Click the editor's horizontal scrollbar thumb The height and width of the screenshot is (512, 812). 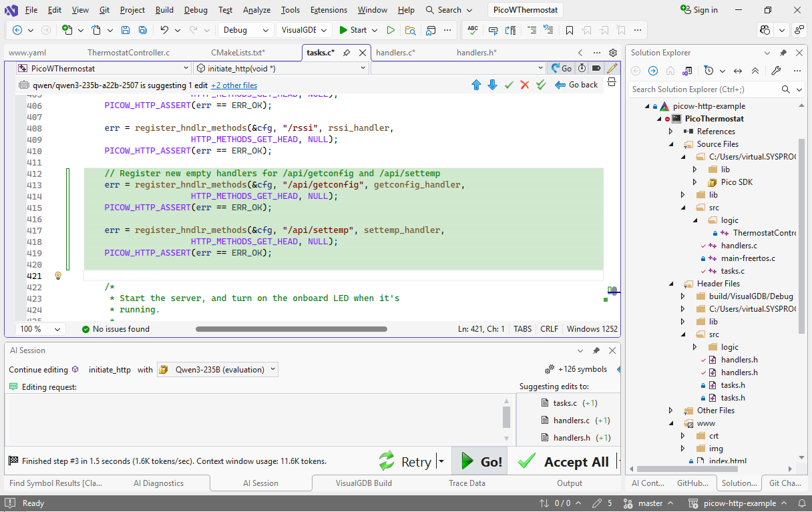pos(291,328)
